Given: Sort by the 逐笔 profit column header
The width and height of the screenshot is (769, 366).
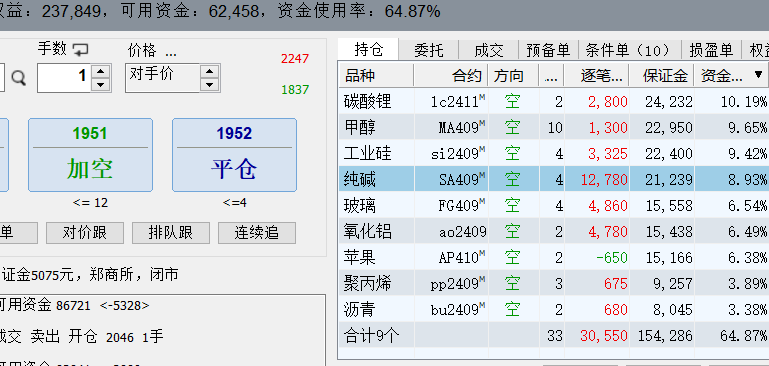Looking at the screenshot, I should click(x=596, y=76).
